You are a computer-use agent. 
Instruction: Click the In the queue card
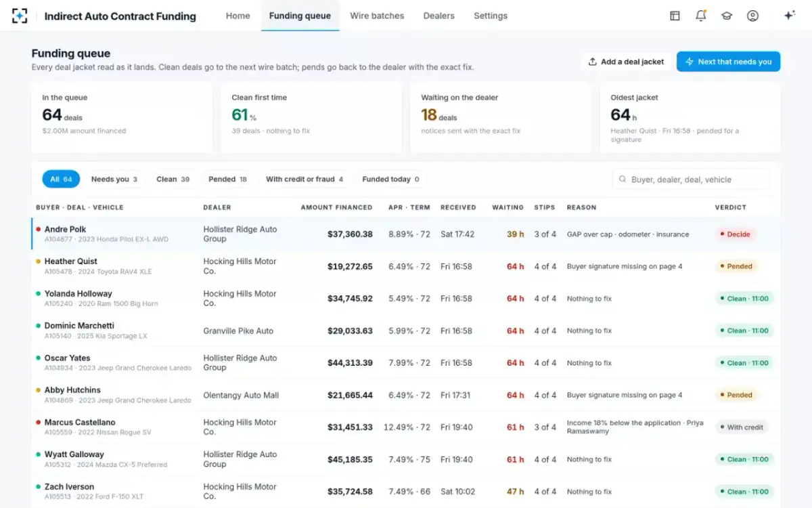tap(122, 118)
